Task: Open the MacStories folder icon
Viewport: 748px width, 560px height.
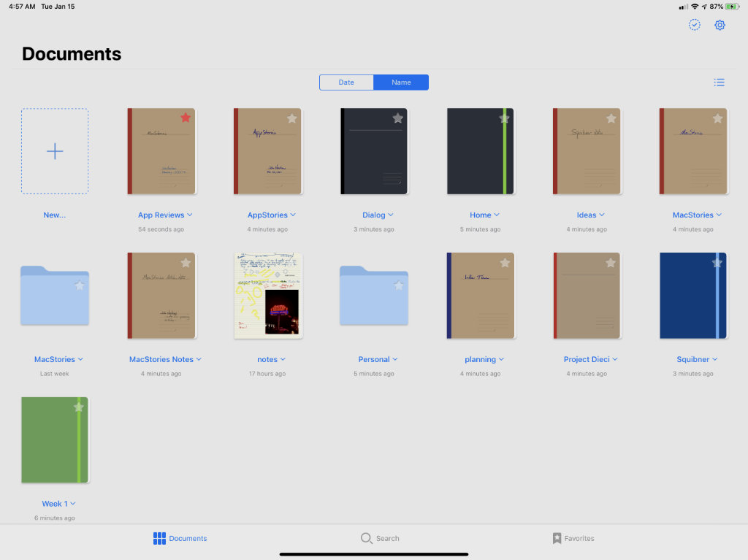Action: (x=55, y=295)
